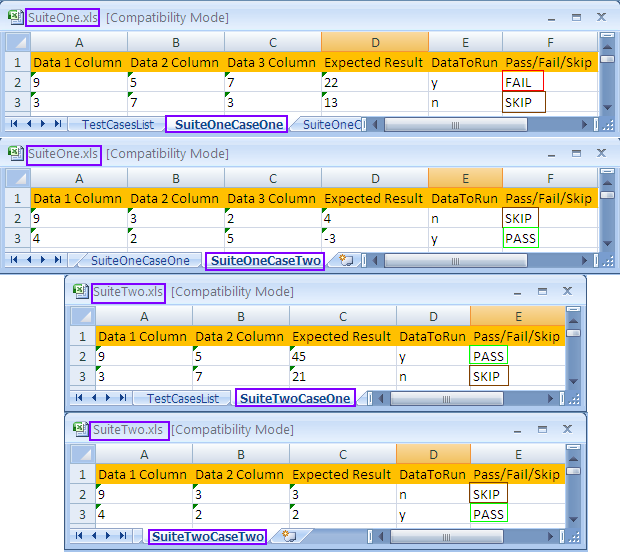Click Data 3 Column header in SuiteOneCaseTwo window

click(273, 198)
